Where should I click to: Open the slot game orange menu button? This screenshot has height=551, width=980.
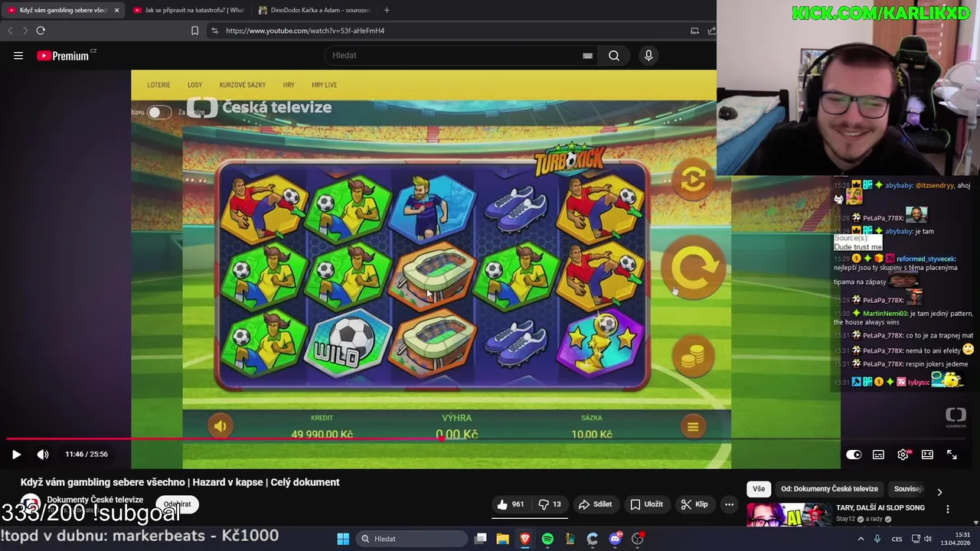(693, 427)
